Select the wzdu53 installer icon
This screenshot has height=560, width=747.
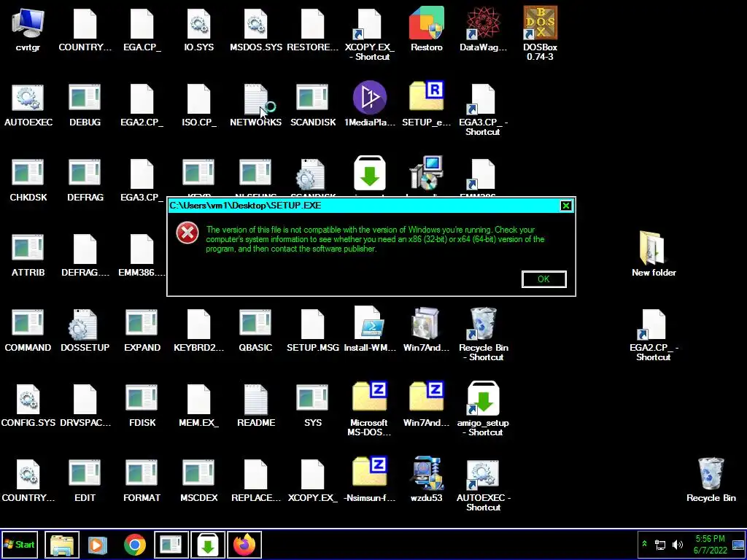pyautogui.click(x=426, y=480)
